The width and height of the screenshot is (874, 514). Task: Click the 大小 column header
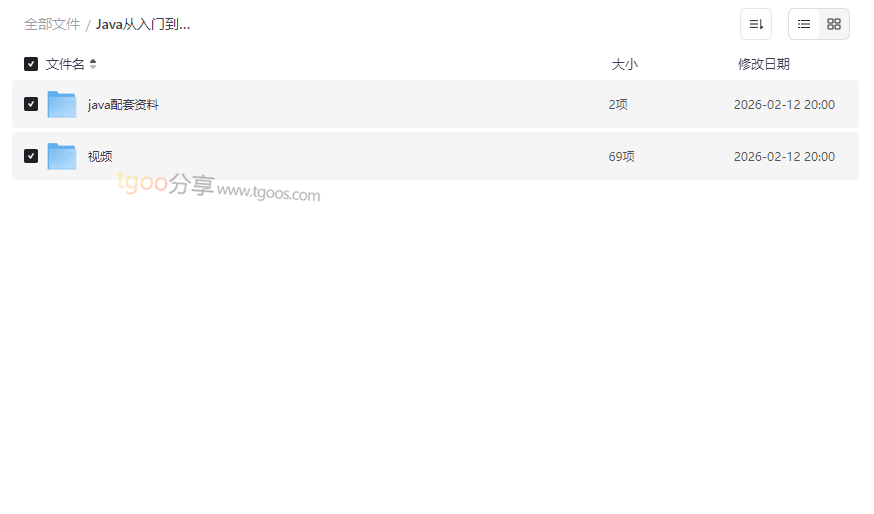tap(624, 64)
